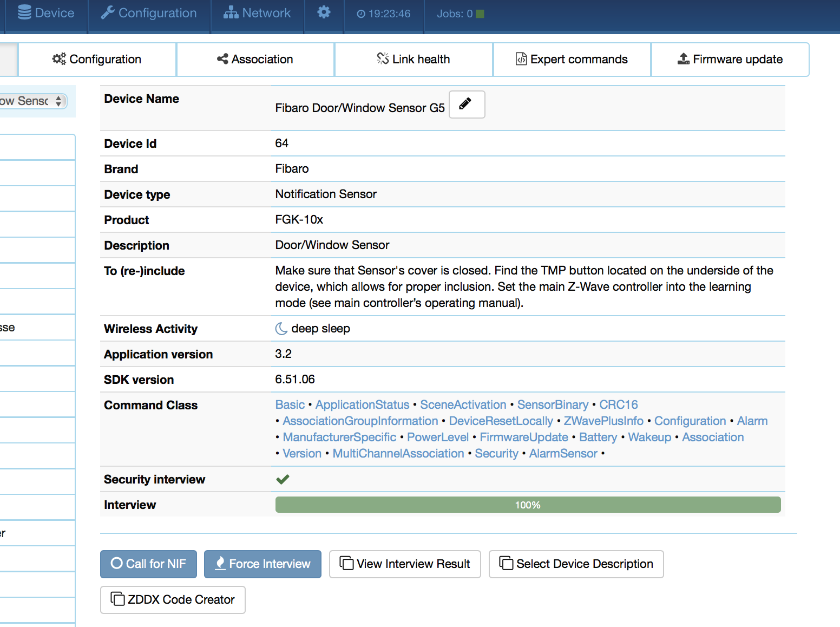
Task: Open the Association command class link
Action: coord(713,437)
